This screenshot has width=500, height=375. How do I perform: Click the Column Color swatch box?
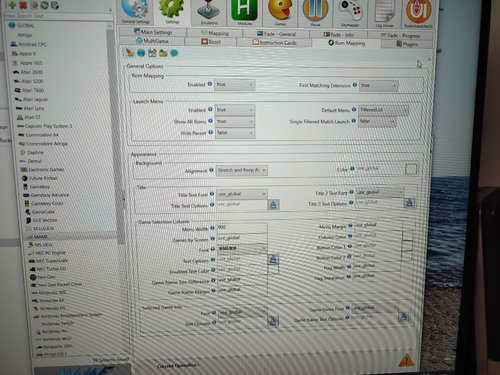(408, 236)
